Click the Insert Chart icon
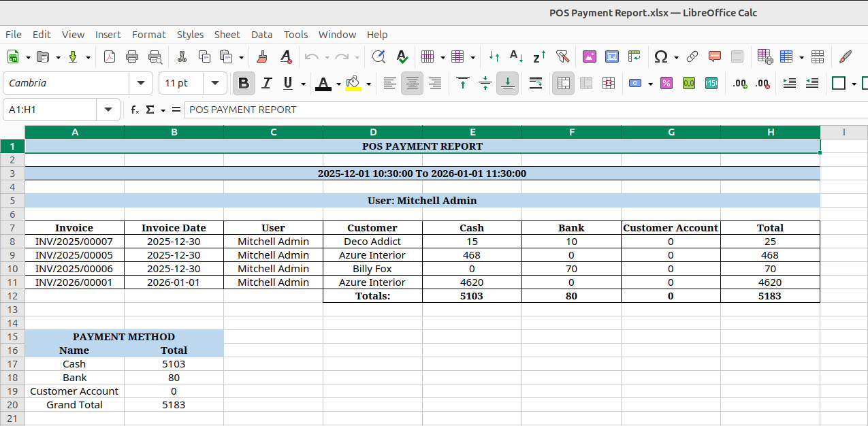Viewport: 868px width, 426px height. point(611,57)
